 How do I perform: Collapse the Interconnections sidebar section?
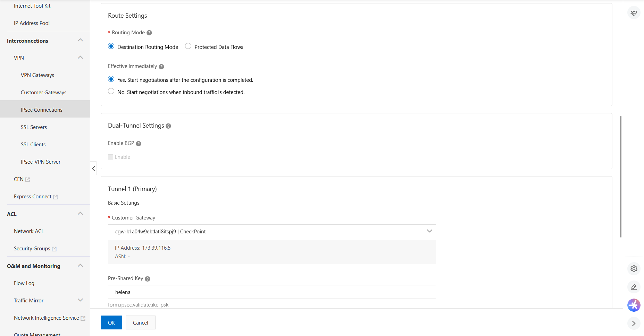point(80,40)
